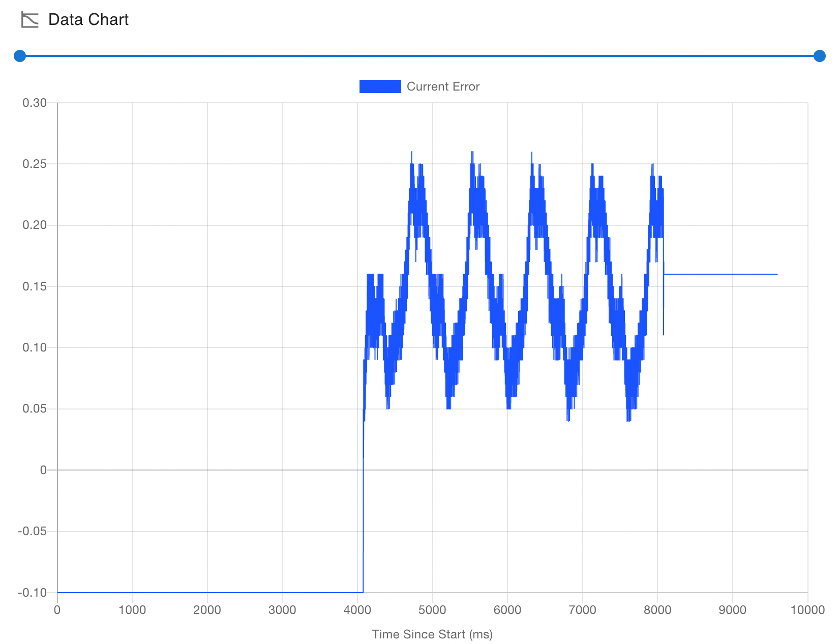Click the x-axis label '10000'

click(807, 610)
